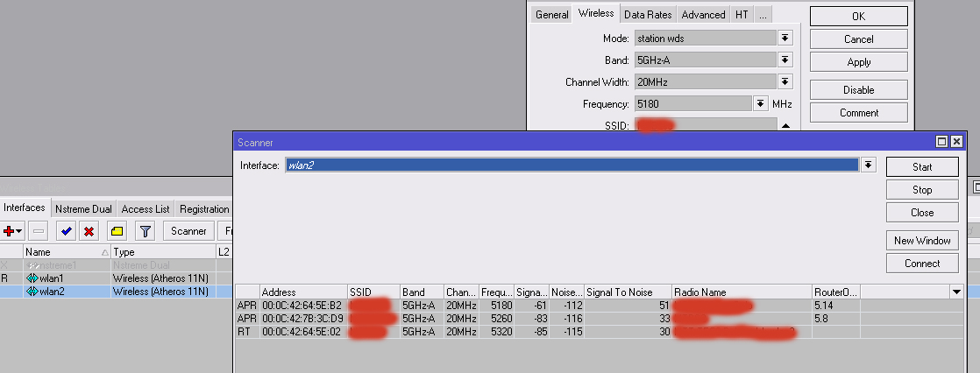Click the Disable button
Image resolution: width=980 pixels, height=373 pixels.
(859, 90)
